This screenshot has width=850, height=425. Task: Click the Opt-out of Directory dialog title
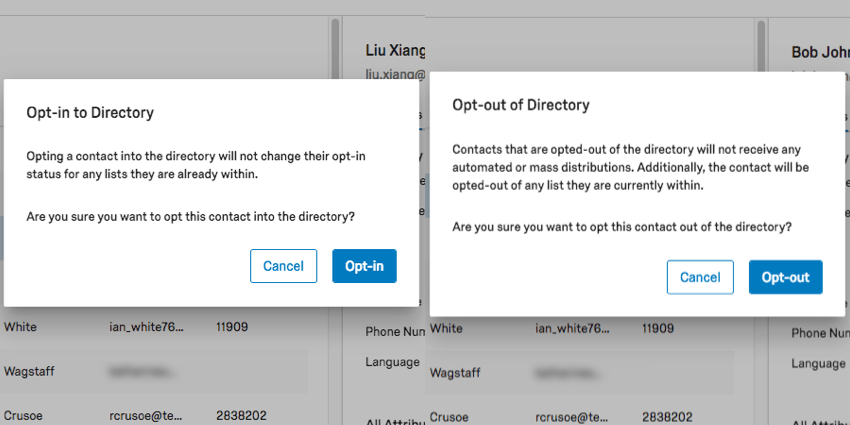(x=521, y=105)
